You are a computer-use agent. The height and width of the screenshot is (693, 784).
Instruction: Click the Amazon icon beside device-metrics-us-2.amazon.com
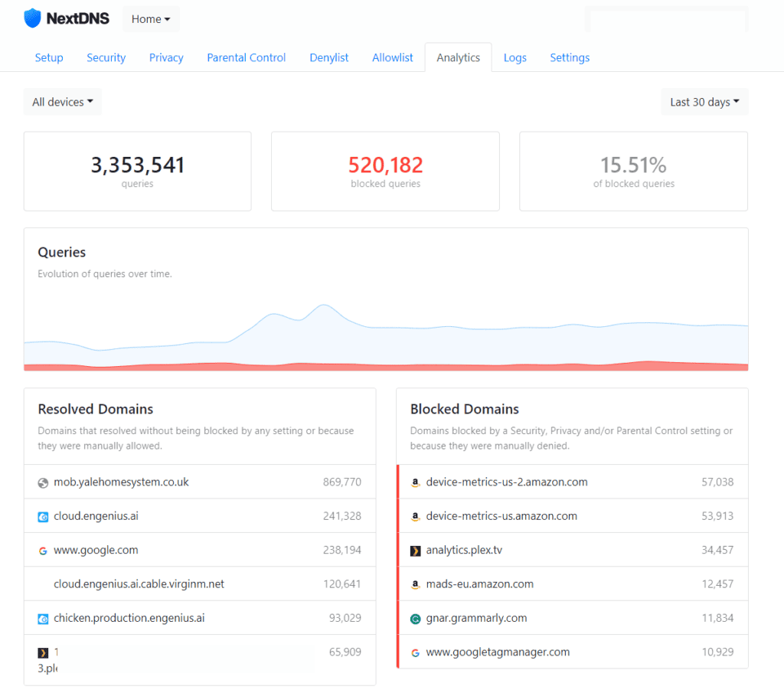[x=416, y=482]
